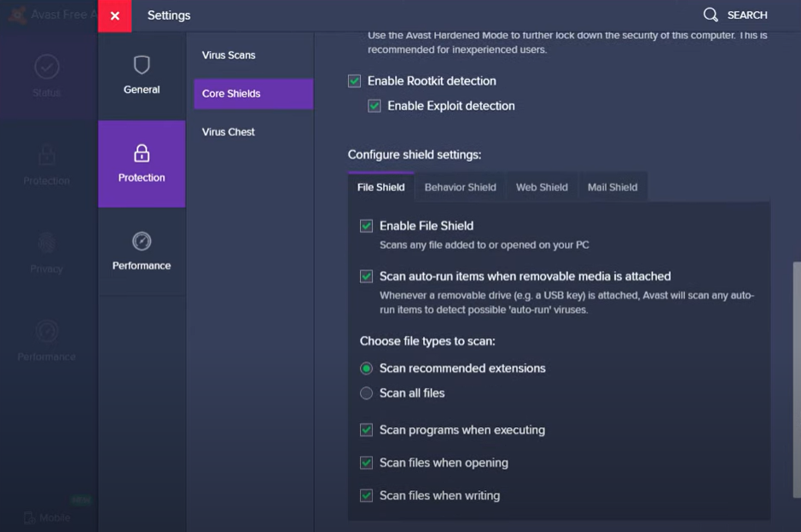The image size is (801, 532).
Task: Click the magnifier search icon
Action: point(710,14)
